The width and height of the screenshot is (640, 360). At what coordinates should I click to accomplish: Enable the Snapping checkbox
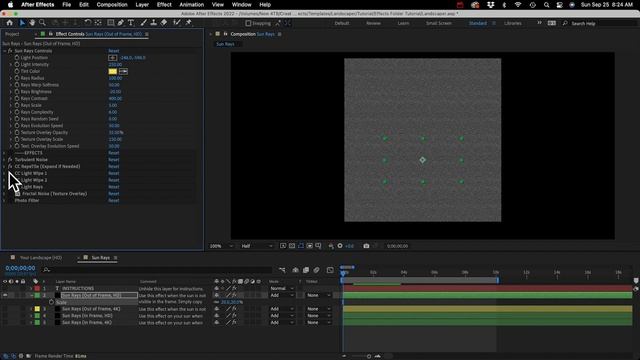[248, 23]
